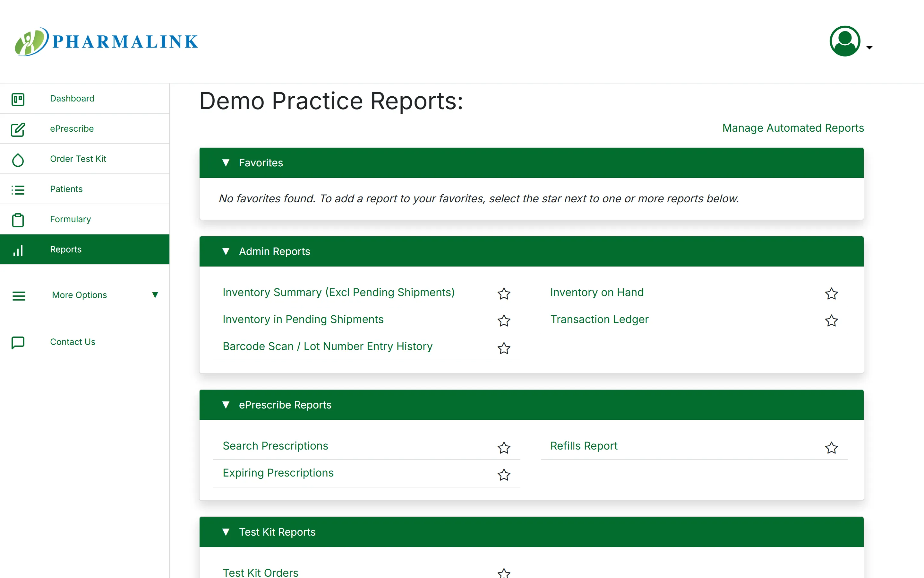Favorite Inventory on Hand star
This screenshot has height=578, width=924.
831,293
